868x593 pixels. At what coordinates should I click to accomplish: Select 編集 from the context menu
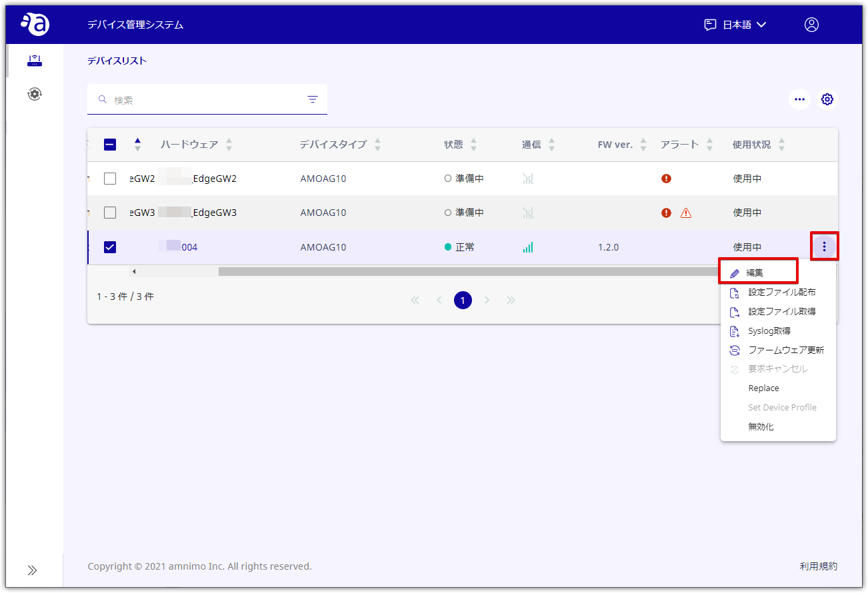coord(758,273)
